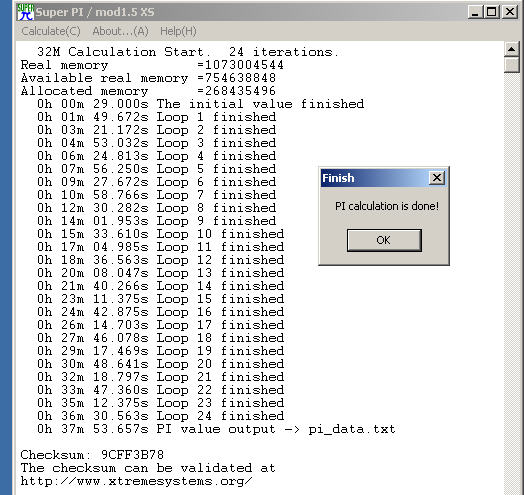Close the Finish dialog with X
524x495 pixels.
pos(437,178)
